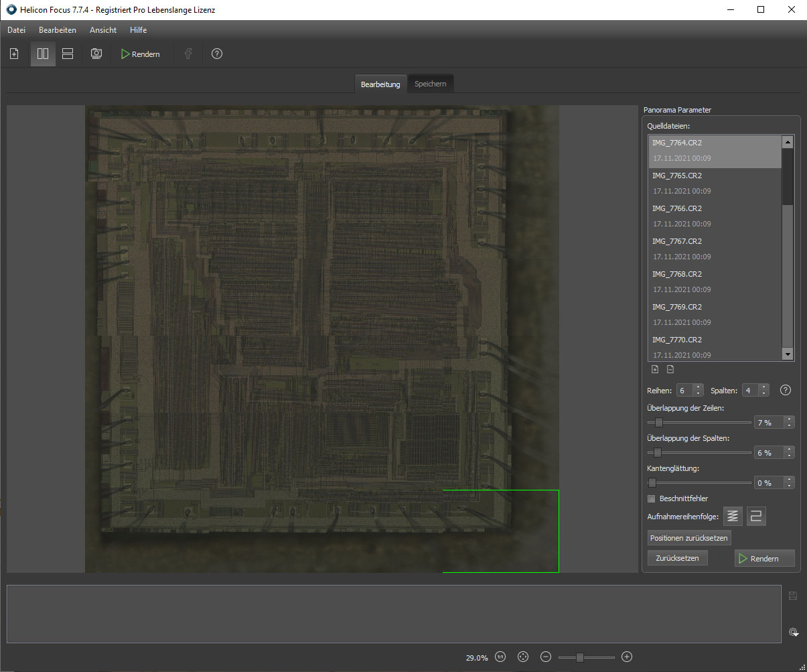Click the Überlappung der Zeilen slider handle
The width and height of the screenshot is (807, 672).
(x=658, y=423)
